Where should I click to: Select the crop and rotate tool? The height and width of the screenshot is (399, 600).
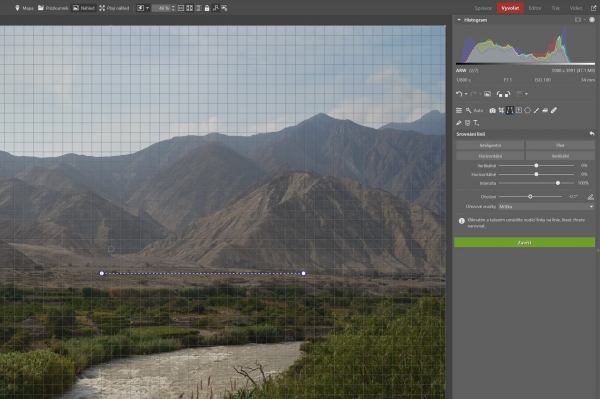click(x=501, y=111)
